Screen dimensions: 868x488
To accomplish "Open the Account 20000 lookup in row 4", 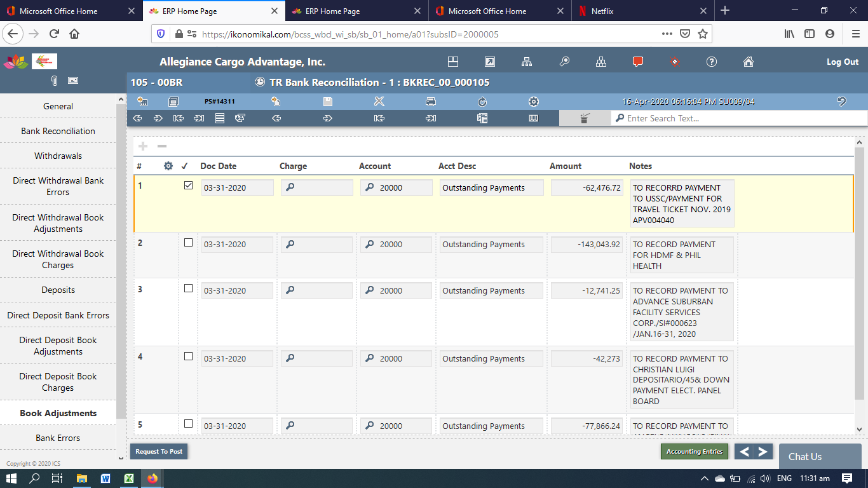I will [369, 358].
